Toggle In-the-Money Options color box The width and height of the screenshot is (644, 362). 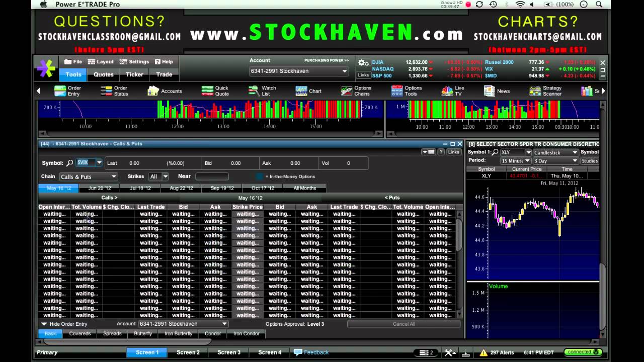point(260,176)
